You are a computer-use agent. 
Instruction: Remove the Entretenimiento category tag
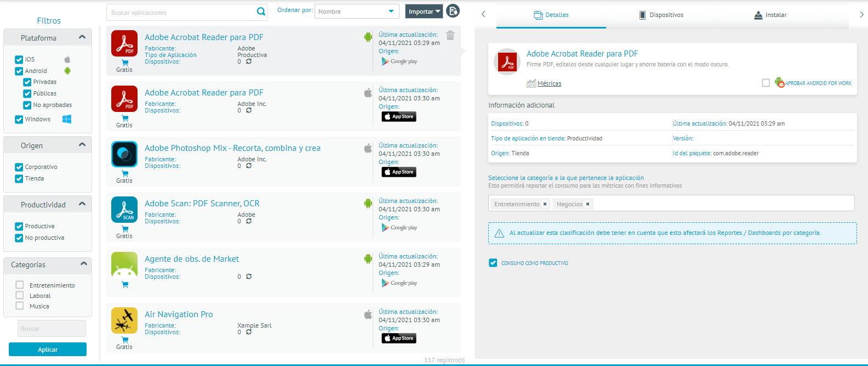(x=545, y=204)
